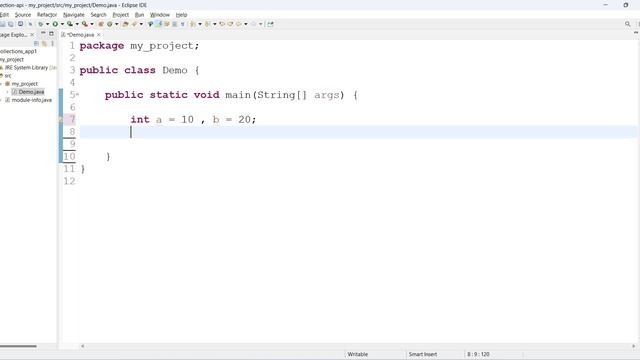This screenshot has width=640, height=360.
Task: Run the program with green Run icon
Action: (x=55, y=24)
